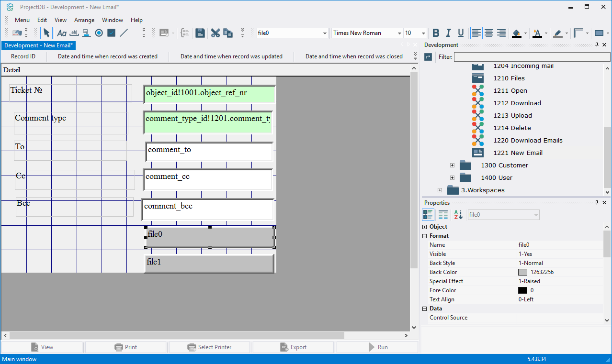612x364 pixels.
Task: Choose the line drawing tool
Action: point(124,33)
